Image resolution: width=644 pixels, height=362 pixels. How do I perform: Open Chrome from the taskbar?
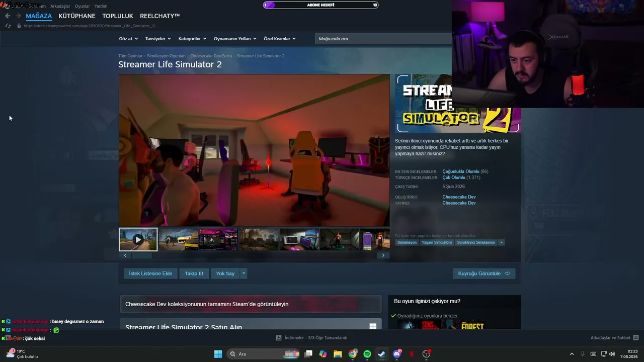pos(353,354)
